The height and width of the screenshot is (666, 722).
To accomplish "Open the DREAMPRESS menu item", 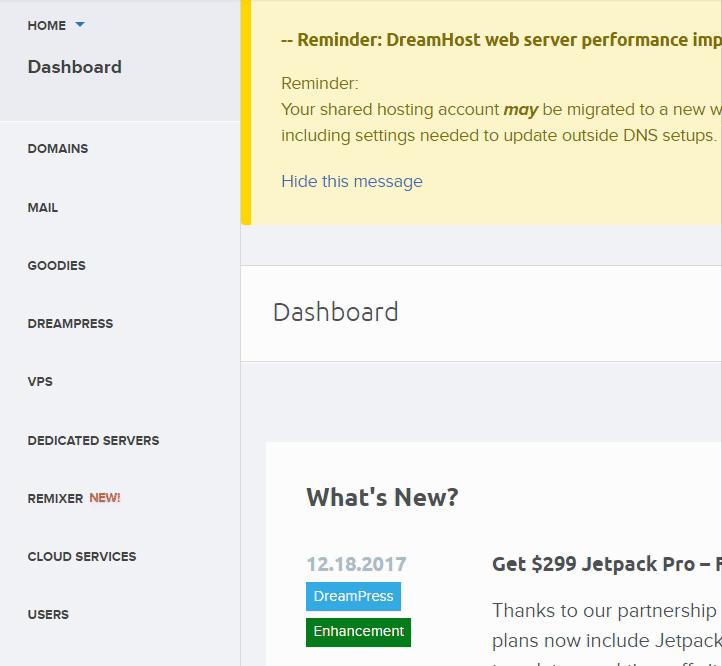I will (x=70, y=324).
